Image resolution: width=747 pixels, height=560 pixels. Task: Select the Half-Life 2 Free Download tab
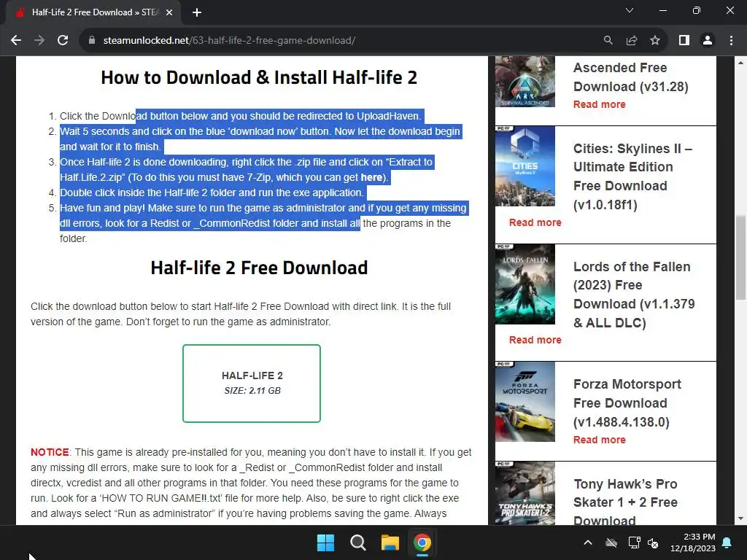pos(93,13)
